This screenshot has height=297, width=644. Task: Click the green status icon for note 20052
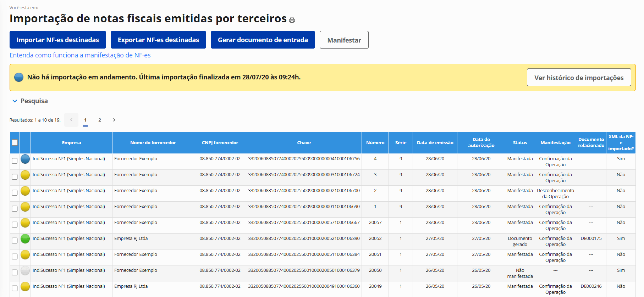pyautogui.click(x=25, y=239)
